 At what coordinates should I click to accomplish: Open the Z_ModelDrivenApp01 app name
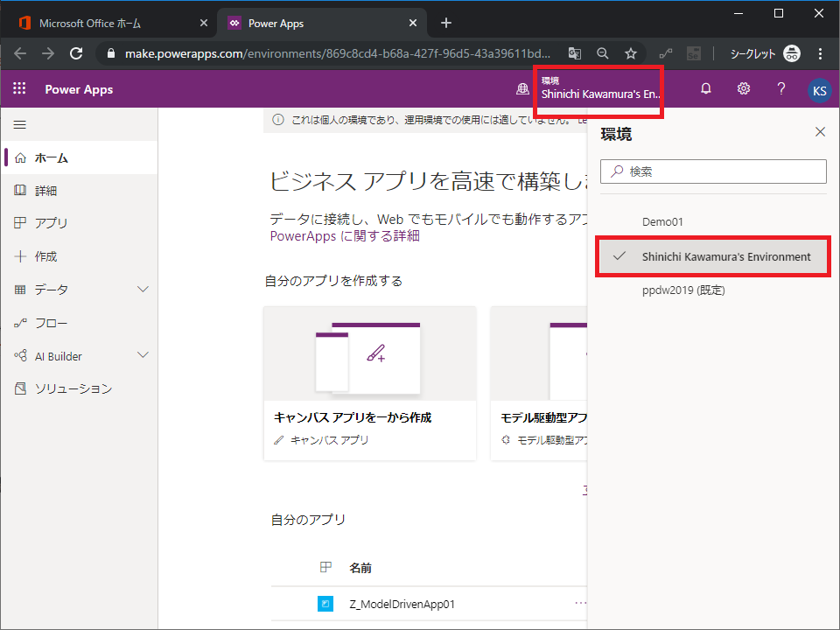[402, 604]
